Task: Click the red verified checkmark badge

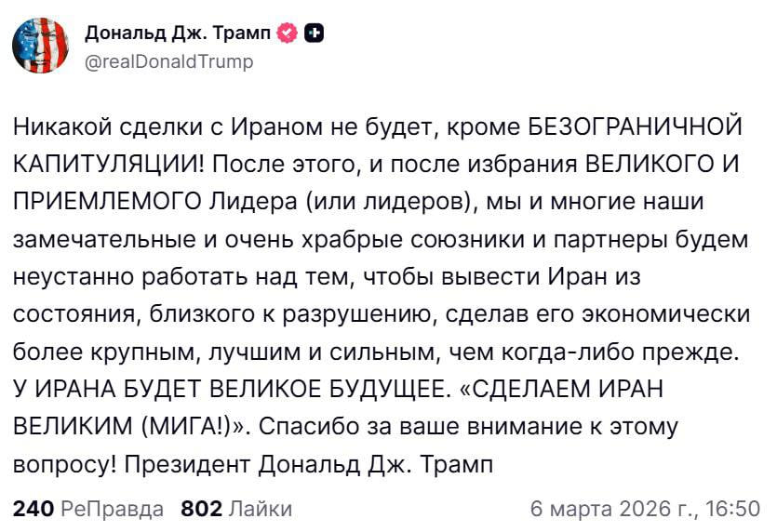Action: pos(288,33)
